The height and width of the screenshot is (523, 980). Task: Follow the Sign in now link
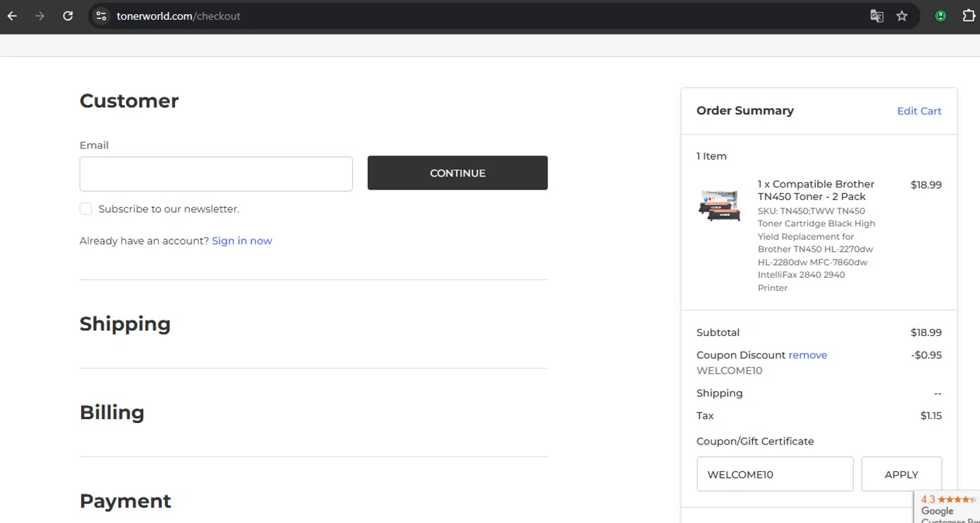click(242, 241)
